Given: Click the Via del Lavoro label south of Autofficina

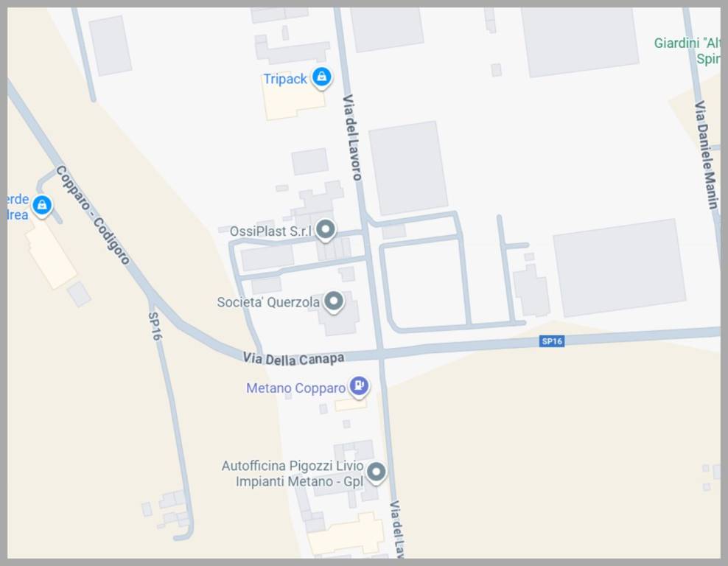Looking at the screenshot, I should click(397, 529).
